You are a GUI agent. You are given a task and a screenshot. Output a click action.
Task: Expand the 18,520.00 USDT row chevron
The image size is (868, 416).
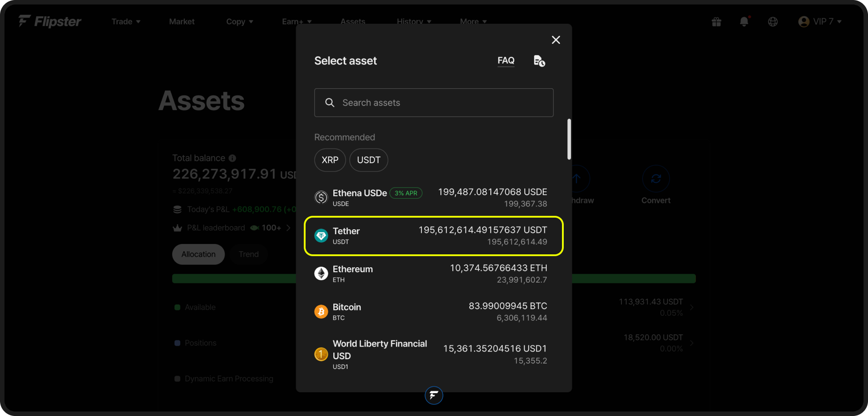point(692,343)
